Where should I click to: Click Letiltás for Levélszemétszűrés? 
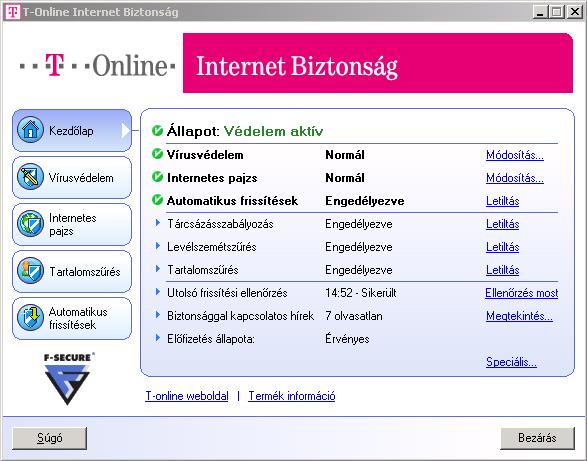click(x=502, y=247)
